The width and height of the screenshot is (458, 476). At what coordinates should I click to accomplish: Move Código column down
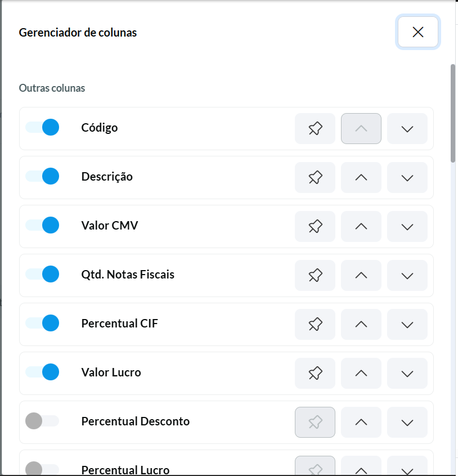pyautogui.click(x=407, y=128)
